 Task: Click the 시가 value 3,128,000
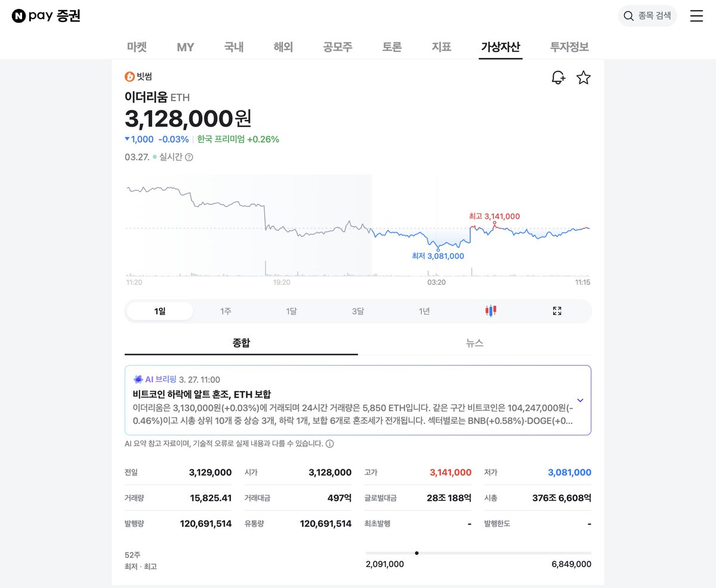pos(330,472)
